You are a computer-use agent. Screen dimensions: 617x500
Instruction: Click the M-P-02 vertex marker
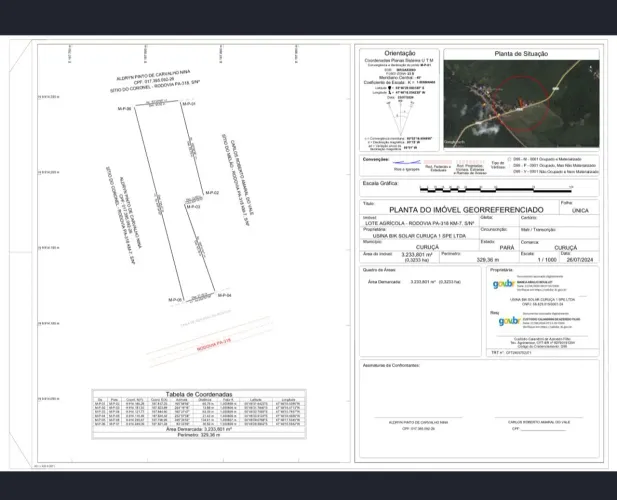[203, 193]
